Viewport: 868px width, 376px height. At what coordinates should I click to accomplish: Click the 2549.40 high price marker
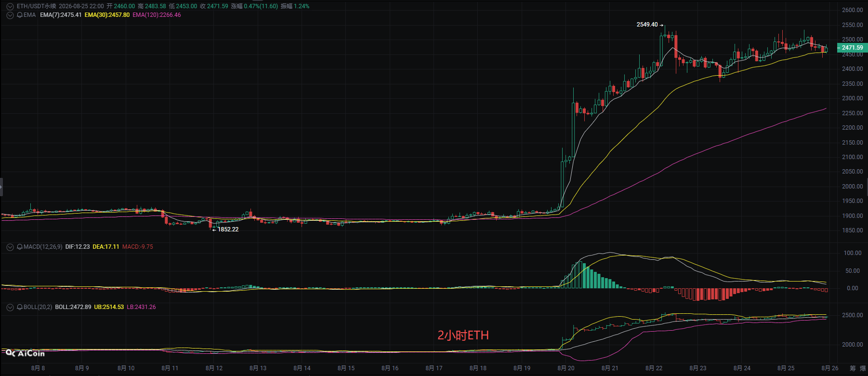coord(647,25)
